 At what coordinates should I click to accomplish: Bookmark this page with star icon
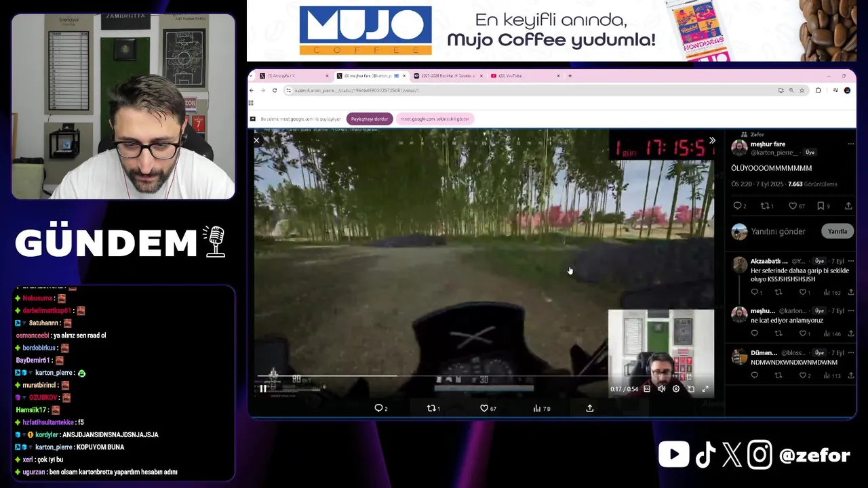tap(802, 90)
